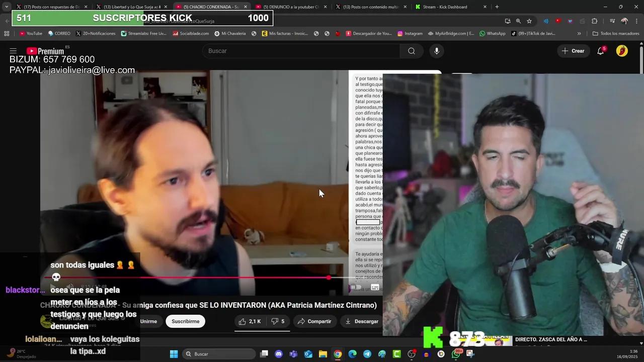Click the YouTube search field
644x362 pixels.
point(301,51)
